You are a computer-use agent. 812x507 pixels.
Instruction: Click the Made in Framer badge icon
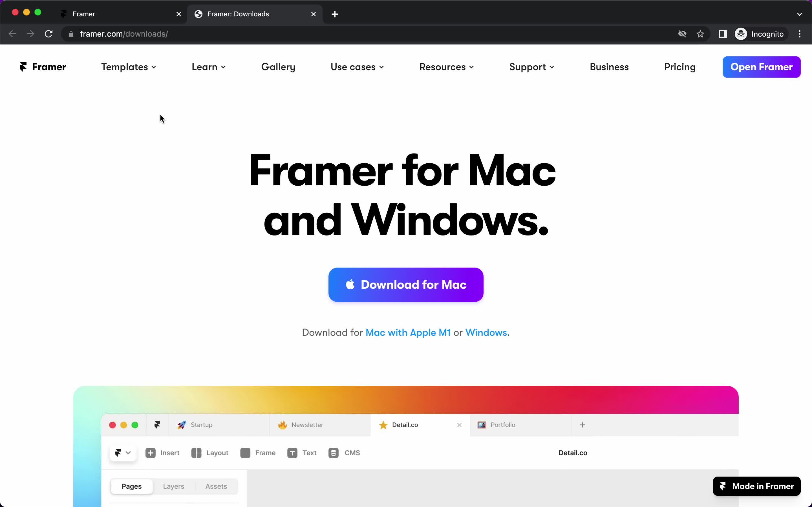pyautogui.click(x=723, y=486)
